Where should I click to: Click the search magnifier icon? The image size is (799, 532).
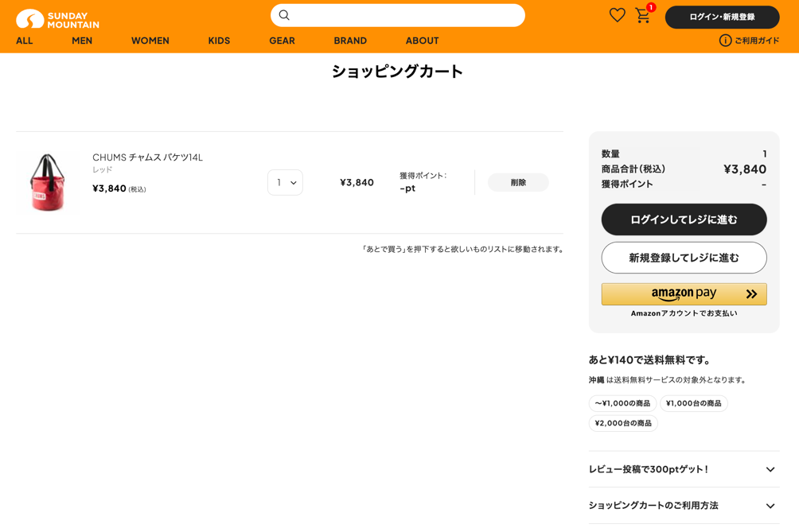284,15
